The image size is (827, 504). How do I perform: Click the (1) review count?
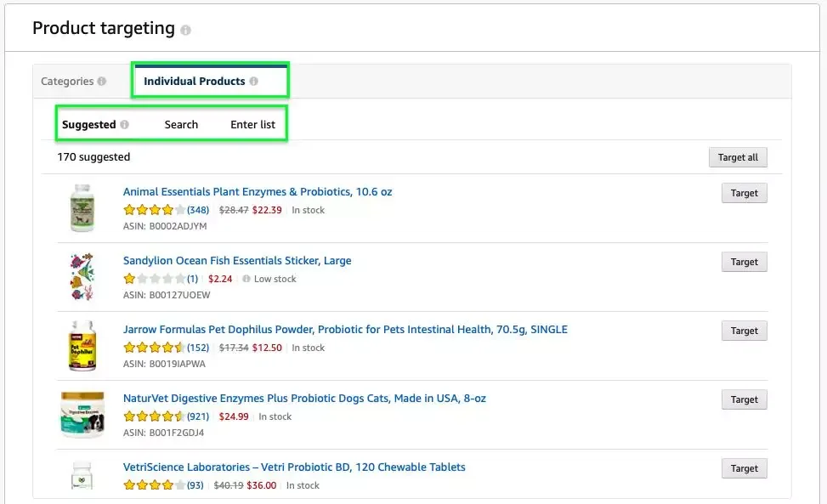click(x=192, y=279)
